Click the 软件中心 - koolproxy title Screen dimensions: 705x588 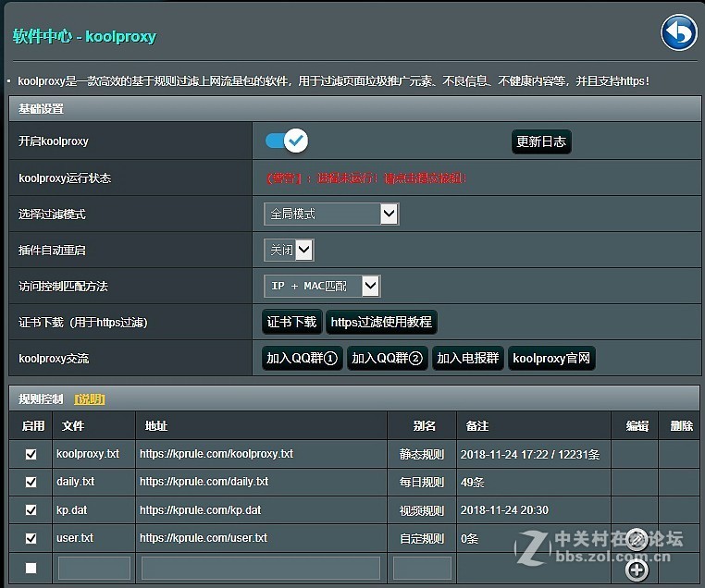[84, 36]
